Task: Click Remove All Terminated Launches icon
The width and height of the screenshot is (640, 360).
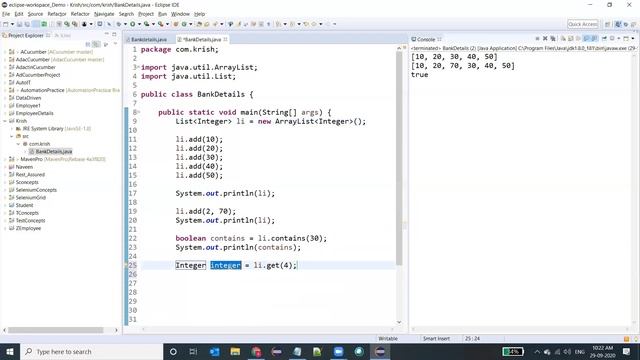Action: coord(553,38)
